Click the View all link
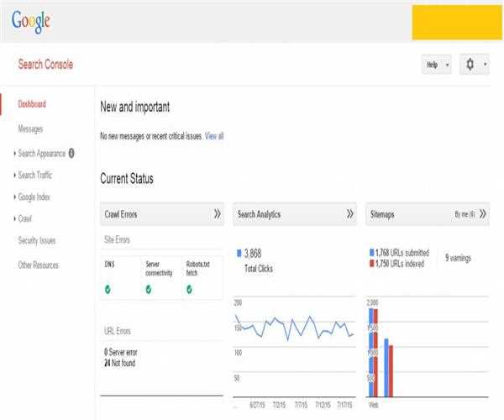This screenshot has width=504, height=420. [214, 135]
